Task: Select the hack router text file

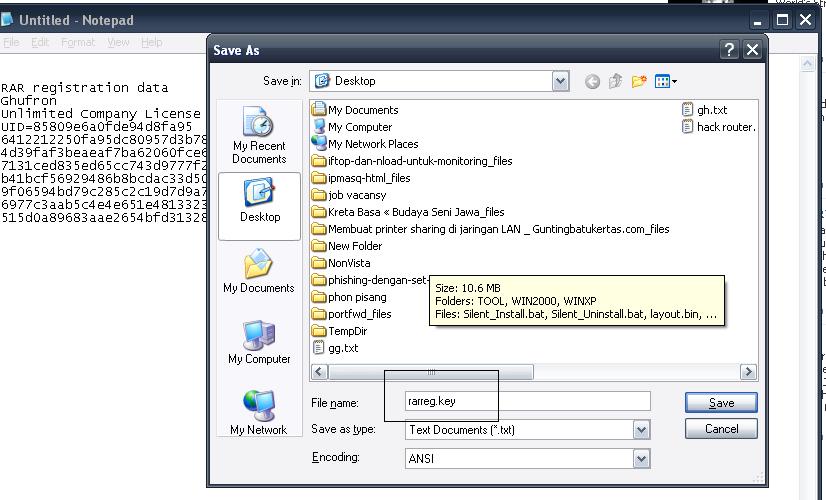Action: [719, 127]
